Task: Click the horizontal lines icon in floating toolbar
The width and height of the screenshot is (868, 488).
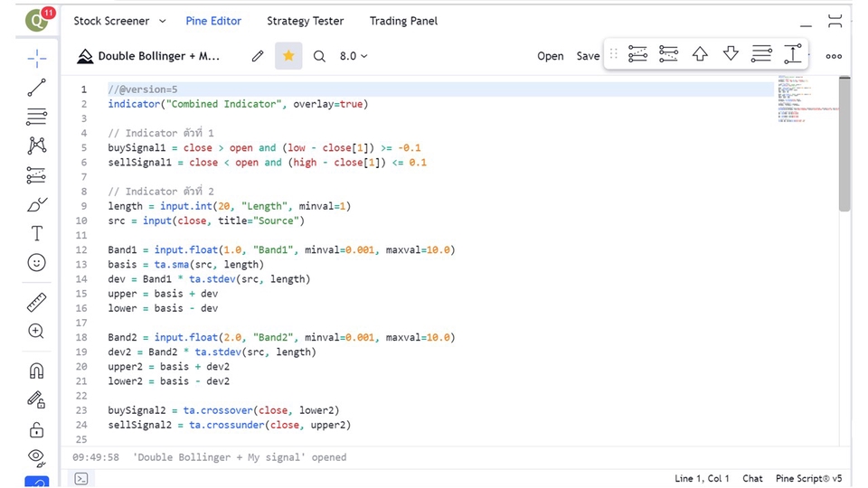Action: 761,53
